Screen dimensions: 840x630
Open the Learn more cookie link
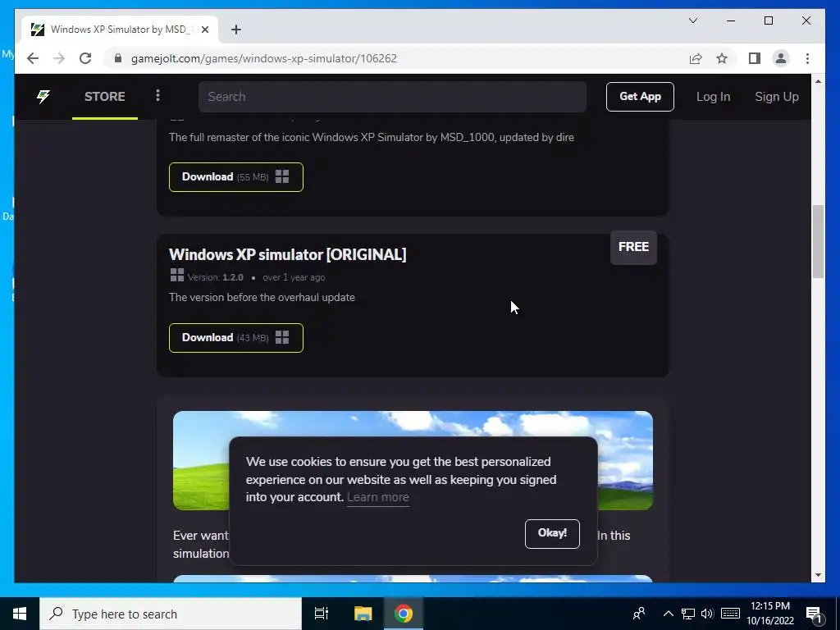coord(377,497)
